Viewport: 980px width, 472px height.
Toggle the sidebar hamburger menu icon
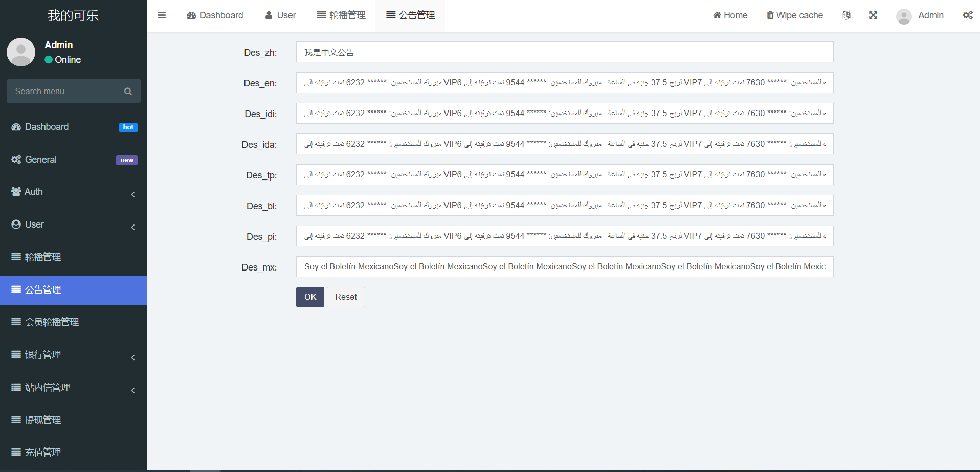pos(162,15)
